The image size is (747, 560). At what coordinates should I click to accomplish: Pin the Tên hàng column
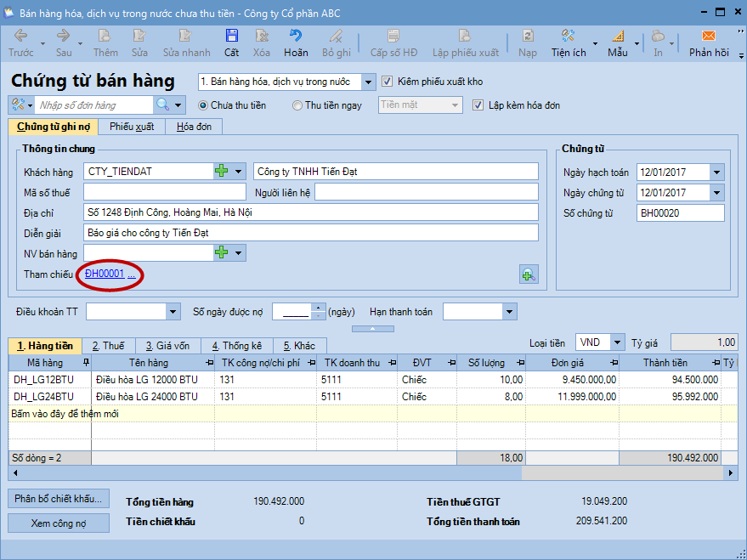pyautogui.click(x=209, y=363)
